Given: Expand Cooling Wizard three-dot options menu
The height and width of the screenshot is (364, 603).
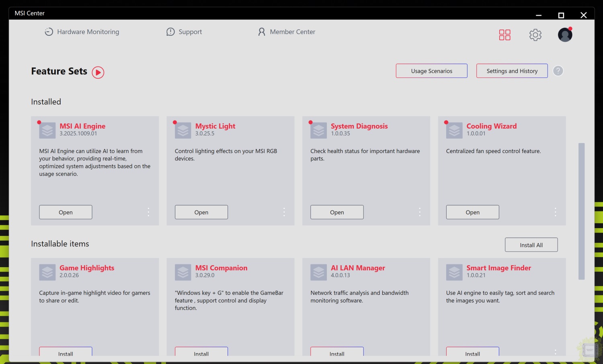Looking at the screenshot, I should click(555, 212).
